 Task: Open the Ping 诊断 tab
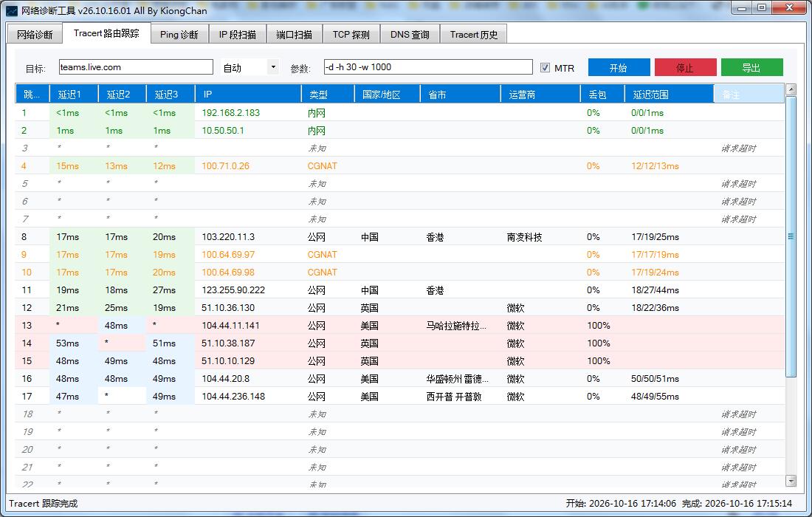click(x=179, y=35)
